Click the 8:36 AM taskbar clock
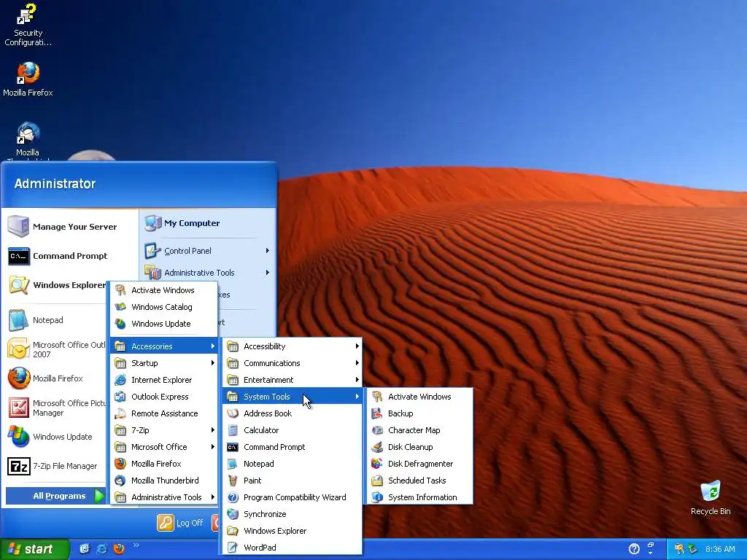 point(720,549)
